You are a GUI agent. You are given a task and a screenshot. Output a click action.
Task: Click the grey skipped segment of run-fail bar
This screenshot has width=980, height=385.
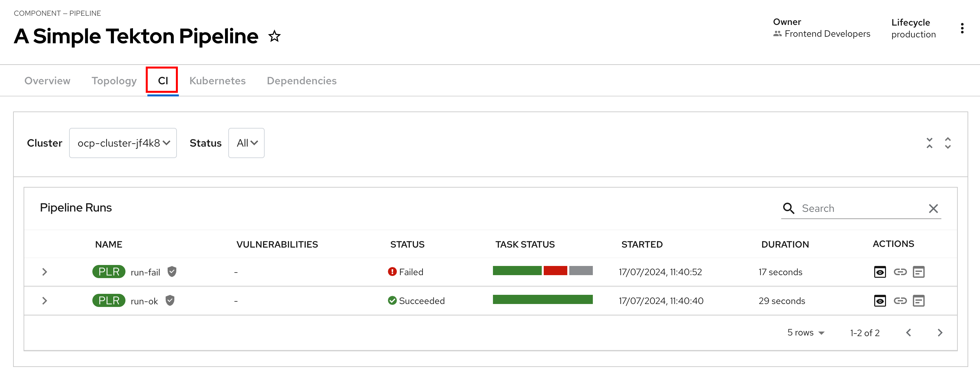click(x=580, y=271)
